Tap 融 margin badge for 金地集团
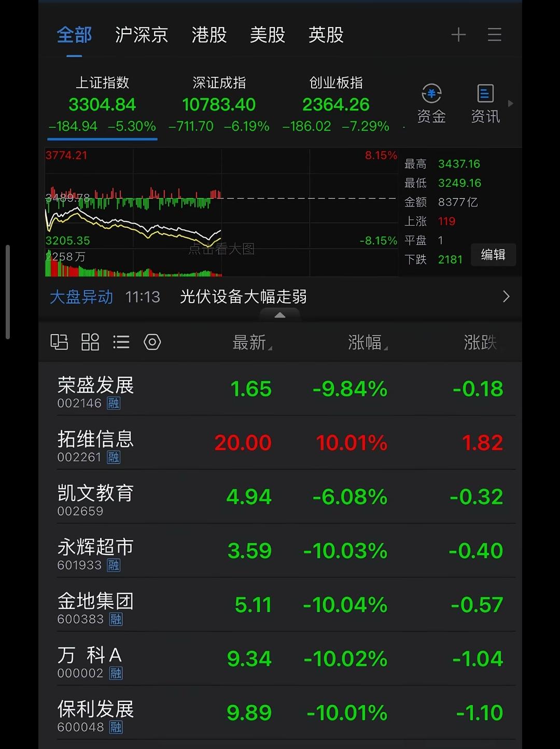 116,619
